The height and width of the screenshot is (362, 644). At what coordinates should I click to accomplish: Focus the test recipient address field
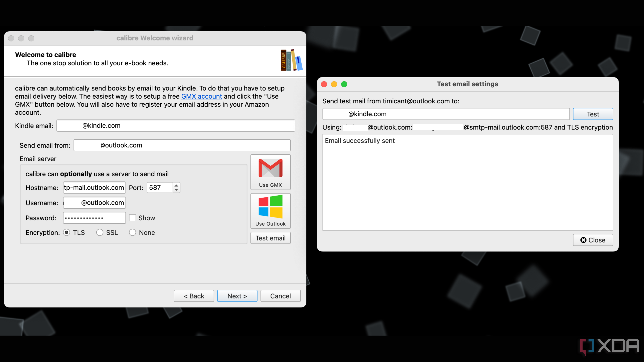coord(446,114)
